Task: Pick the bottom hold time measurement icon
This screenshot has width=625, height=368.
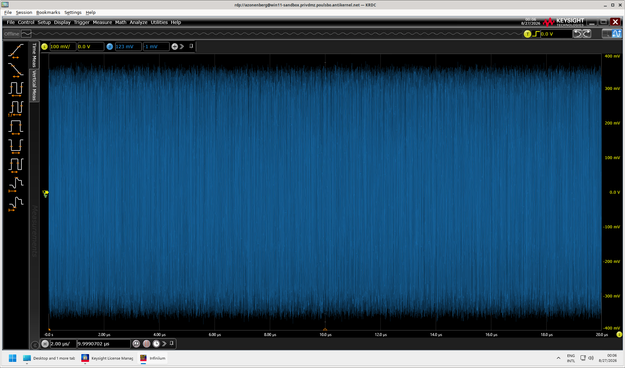Action: (x=16, y=203)
